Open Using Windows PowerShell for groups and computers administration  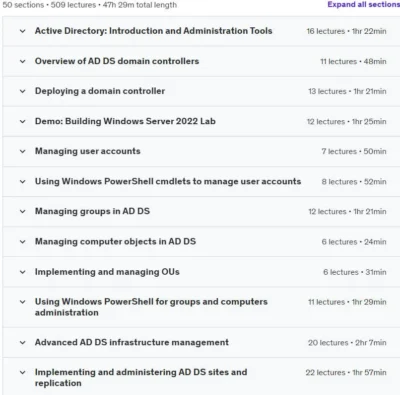151,307
